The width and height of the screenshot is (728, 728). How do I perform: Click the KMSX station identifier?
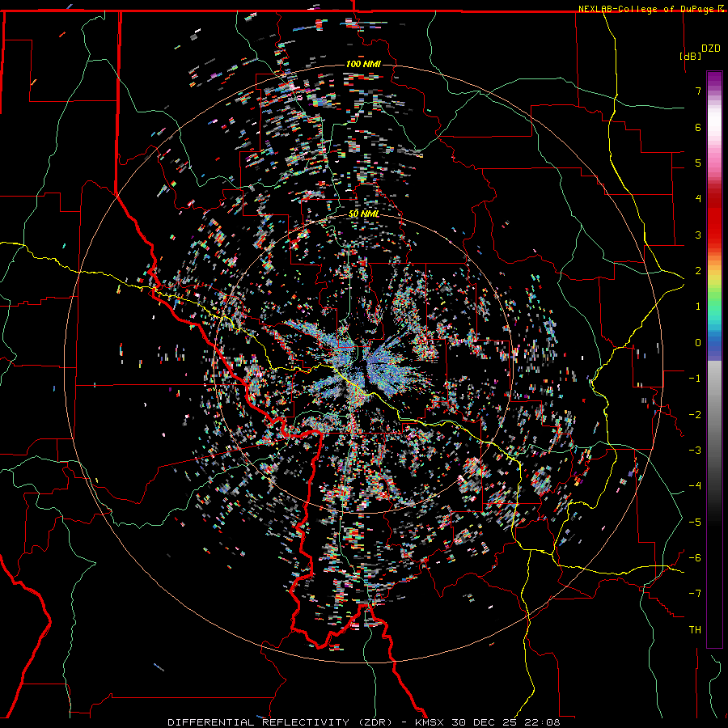[x=430, y=722]
